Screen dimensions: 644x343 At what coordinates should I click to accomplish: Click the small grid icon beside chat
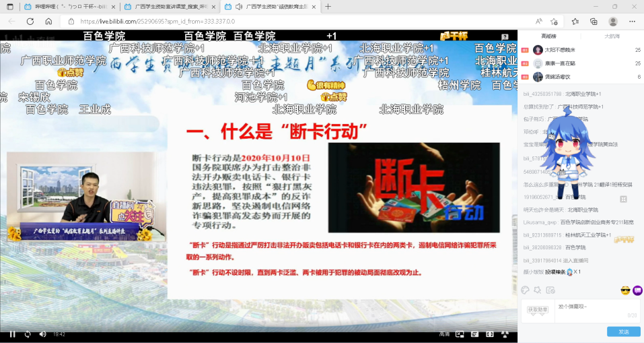[x=623, y=199]
